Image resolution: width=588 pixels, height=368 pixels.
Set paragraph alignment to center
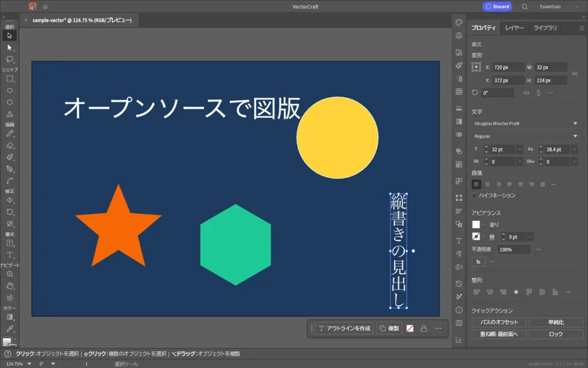point(488,185)
